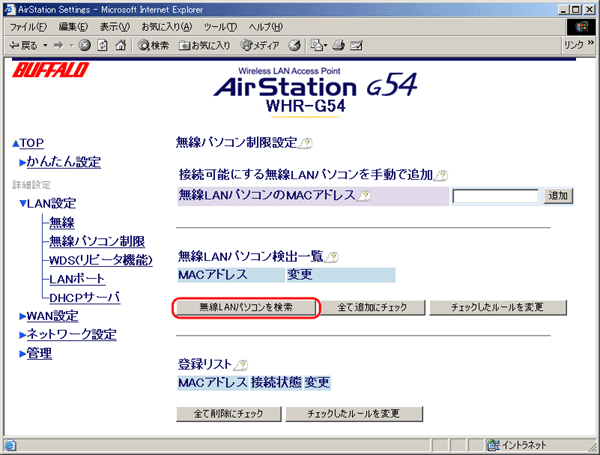Viewport: 600px width, 455px height.
Task: Click the Edit page icon in toolbar
Action: coord(356,46)
